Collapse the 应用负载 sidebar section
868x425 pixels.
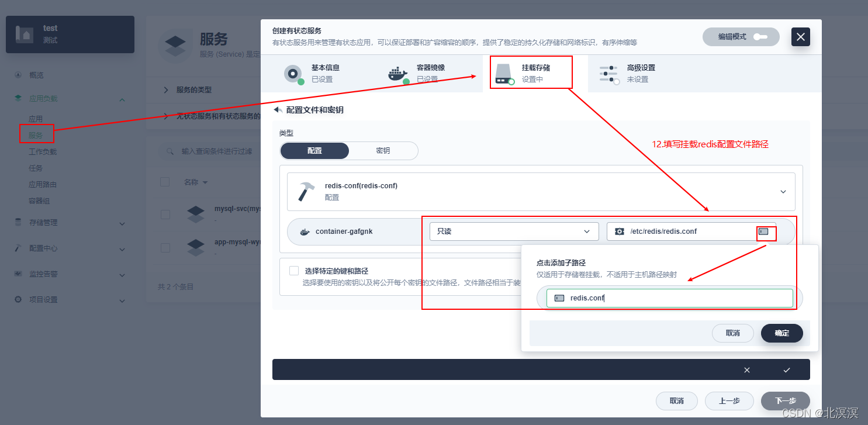point(122,99)
